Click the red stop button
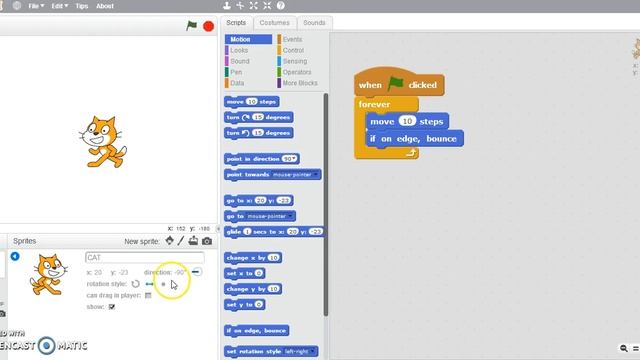This screenshot has width=640, height=360. (209, 26)
